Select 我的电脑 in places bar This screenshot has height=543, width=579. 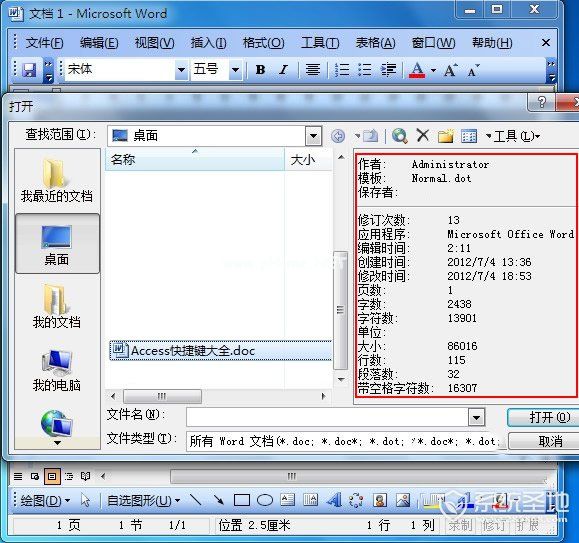coord(56,370)
